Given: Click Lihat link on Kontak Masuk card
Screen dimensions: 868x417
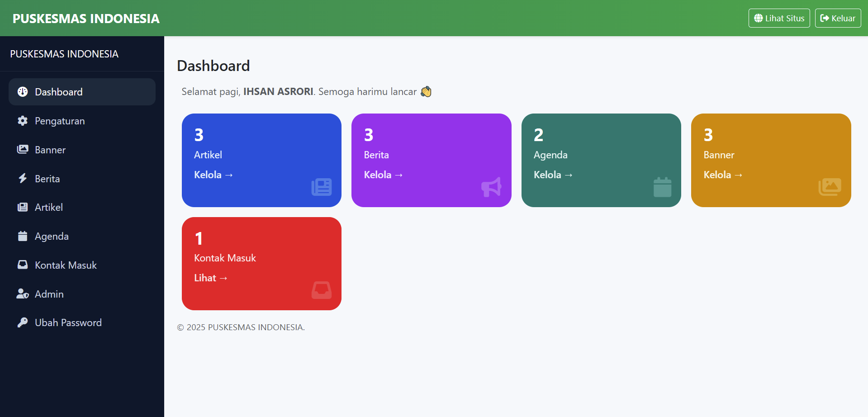Looking at the screenshot, I should point(210,278).
